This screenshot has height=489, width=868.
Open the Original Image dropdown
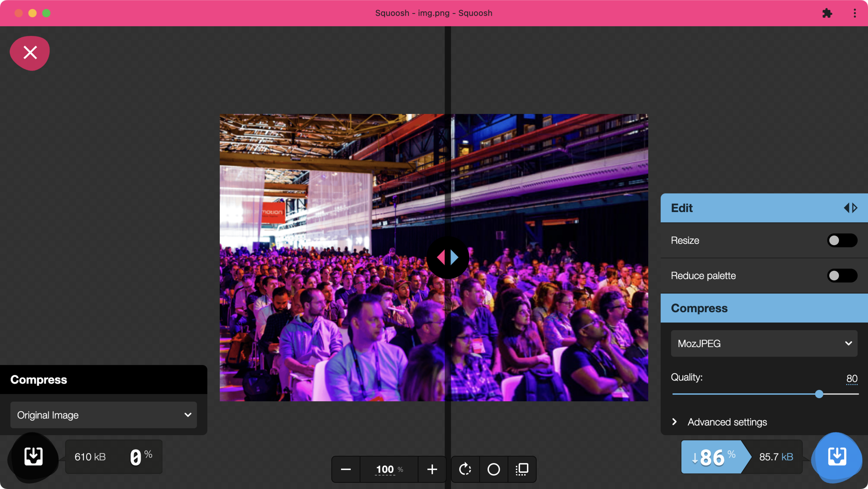coord(103,415)
